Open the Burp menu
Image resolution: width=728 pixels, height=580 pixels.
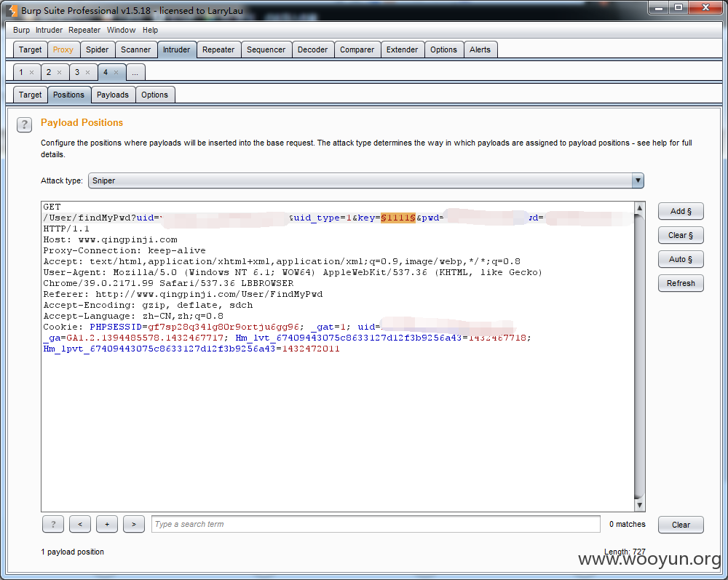pos(21,30)
